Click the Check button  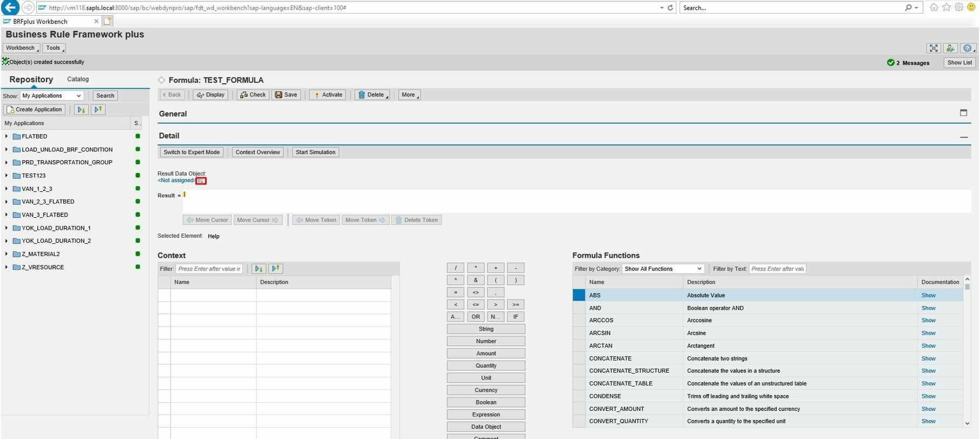click(253, 95)
